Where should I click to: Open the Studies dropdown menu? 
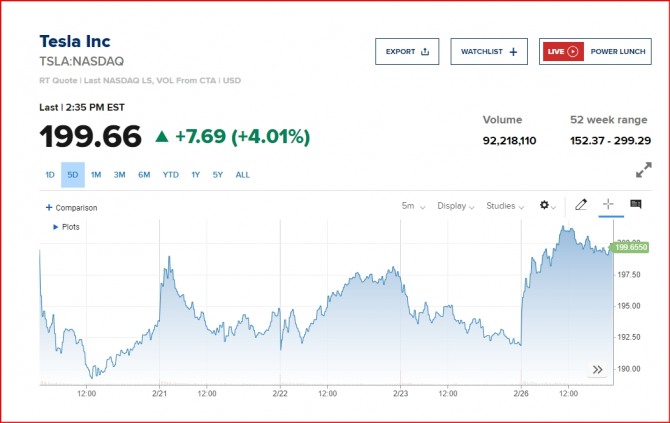[505, 206]
